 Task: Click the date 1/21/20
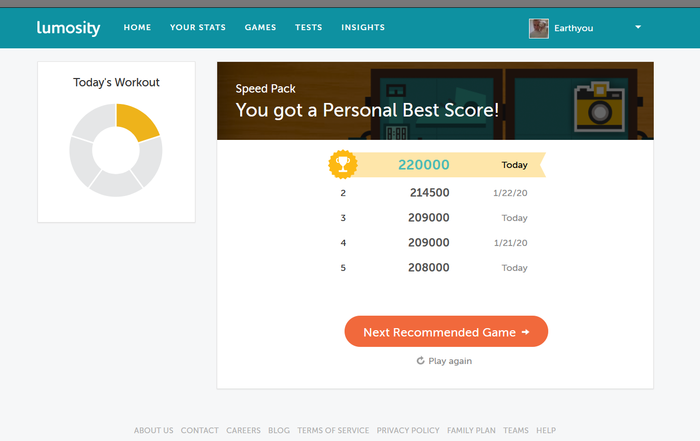[x=510, y=243]
